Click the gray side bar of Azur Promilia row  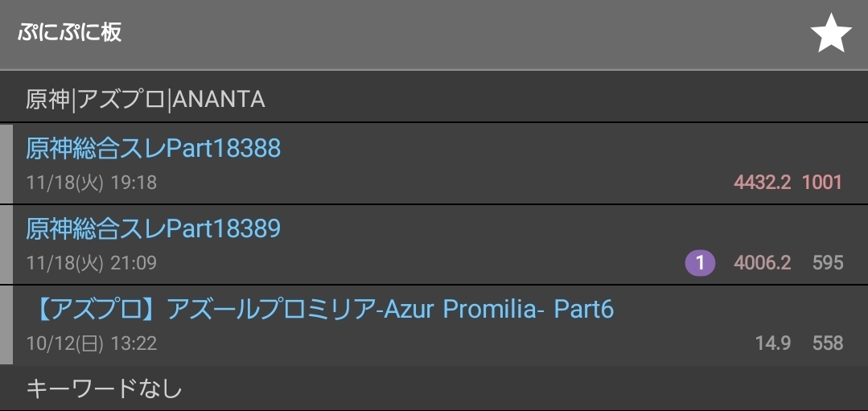coord(6,325)
